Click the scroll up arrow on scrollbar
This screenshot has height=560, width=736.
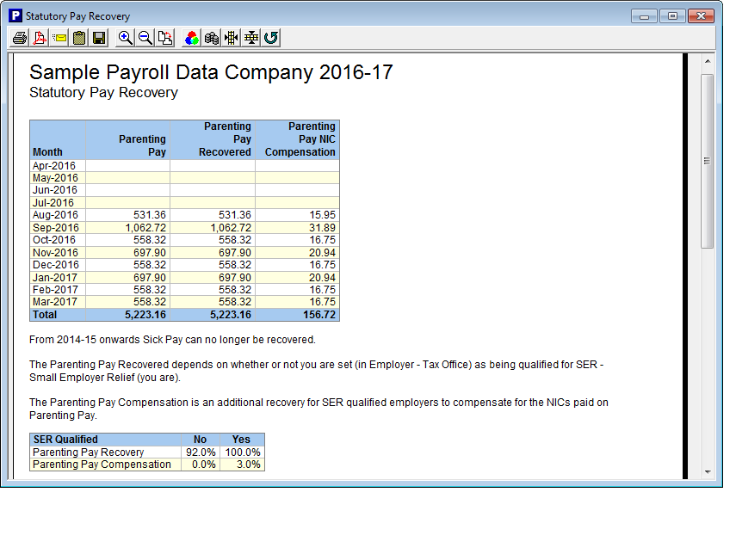(708, 62)
